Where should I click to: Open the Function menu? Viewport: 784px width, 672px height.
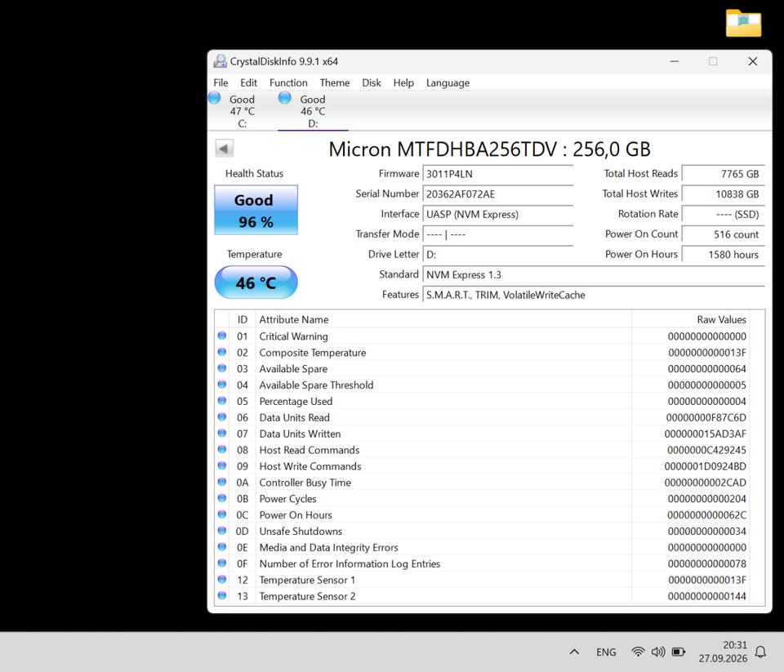click(288, 82)
